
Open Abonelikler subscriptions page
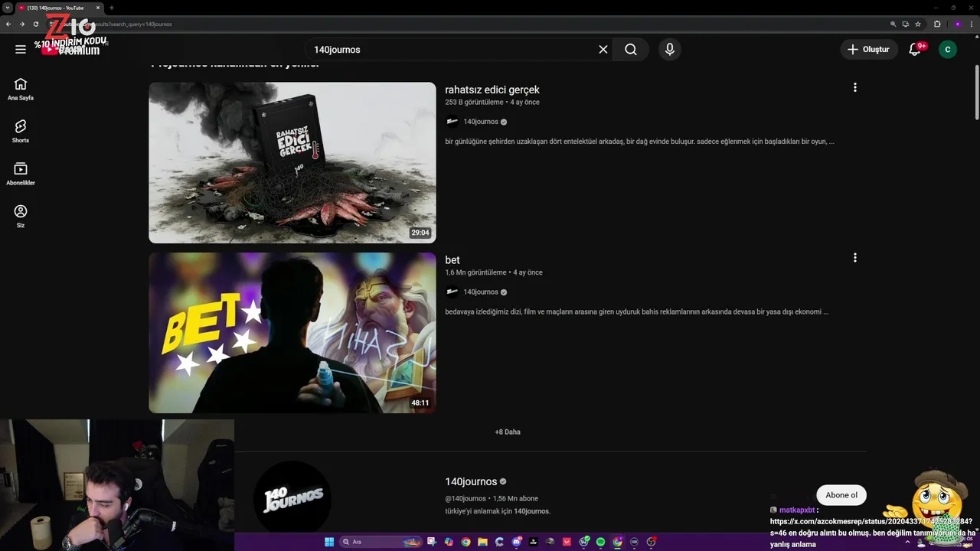point(21,174)
